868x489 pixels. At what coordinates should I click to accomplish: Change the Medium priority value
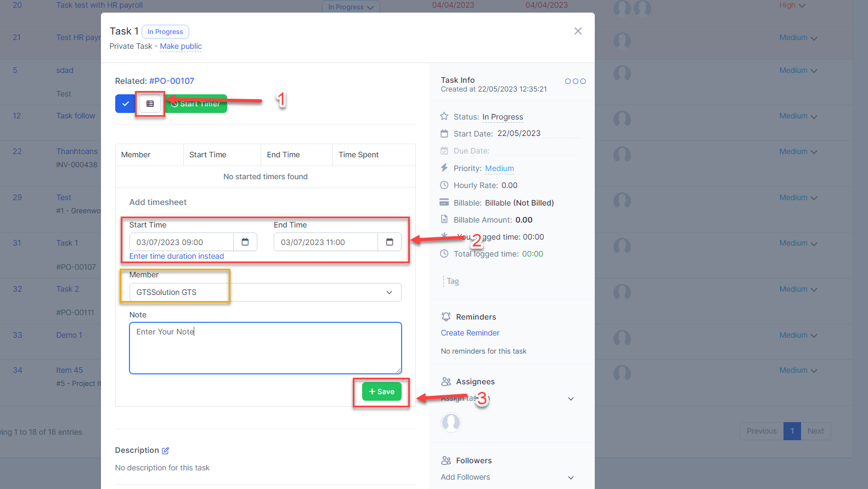click(499, 168)
